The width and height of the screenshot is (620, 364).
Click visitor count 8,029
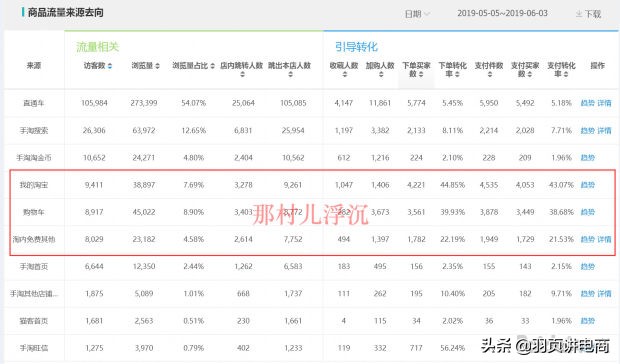click(94, 240)
